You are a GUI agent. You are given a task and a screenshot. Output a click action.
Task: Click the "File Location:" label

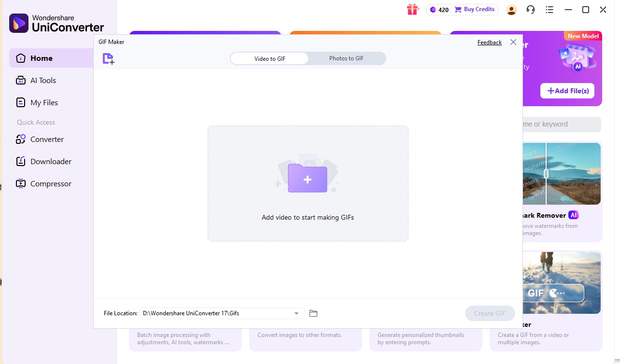(x=121, y=313)
